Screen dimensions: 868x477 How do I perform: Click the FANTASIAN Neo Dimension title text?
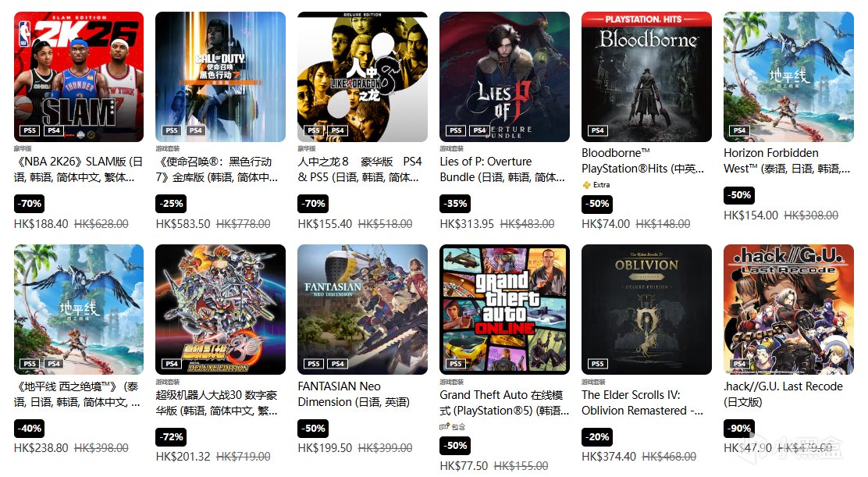pyautogui.click(x=354, y=394)
